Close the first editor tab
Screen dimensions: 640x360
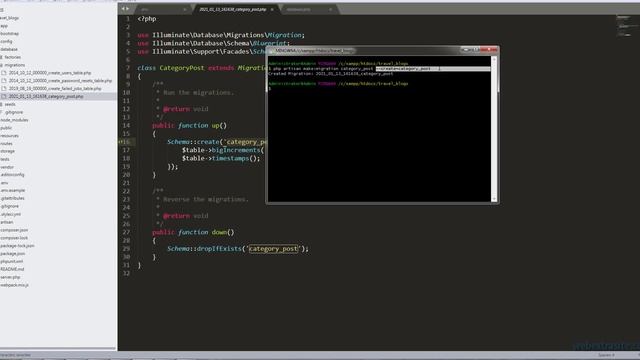pos(184,9)
